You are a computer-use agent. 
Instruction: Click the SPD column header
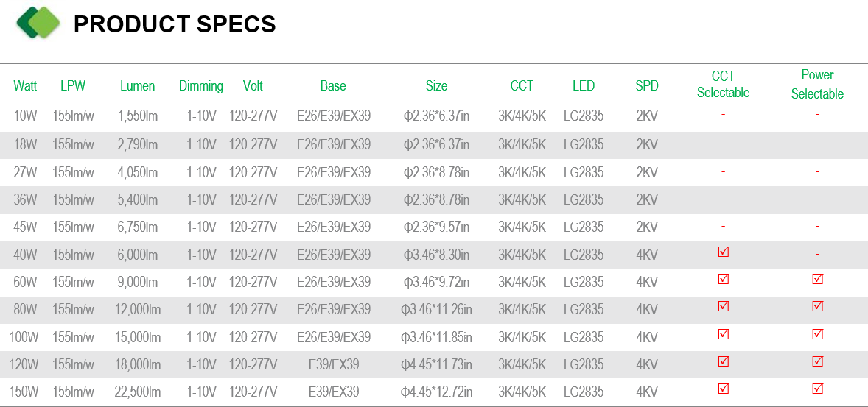pos(646,85)
